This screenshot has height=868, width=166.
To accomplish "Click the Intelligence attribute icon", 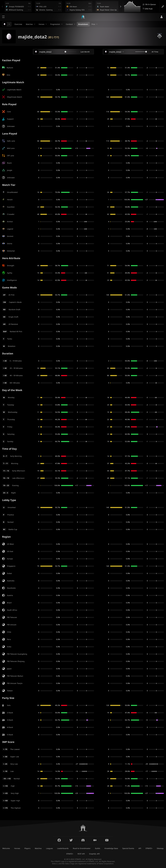I will click(x=3, y=280).
